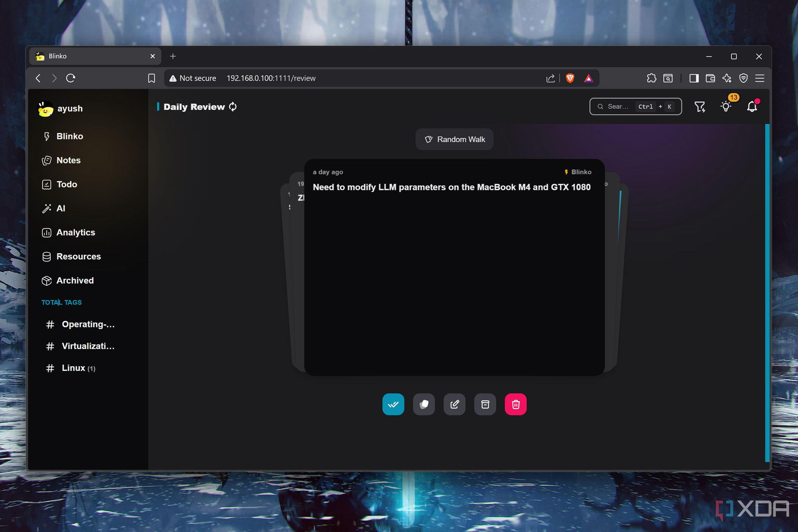Click the Not secure site warning
The height and width of the screenshot is (532, 798).
pyautogui.click(x=193, y=78)
